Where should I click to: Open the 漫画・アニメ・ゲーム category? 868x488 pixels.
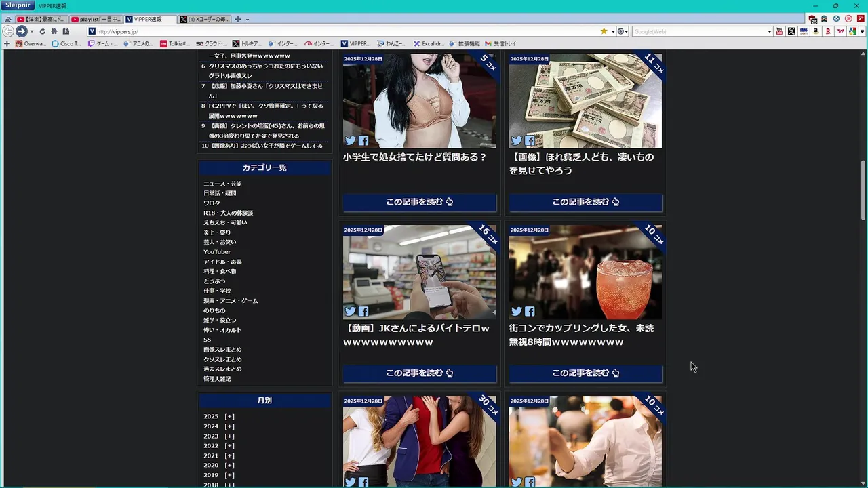[x=231, y=301]
